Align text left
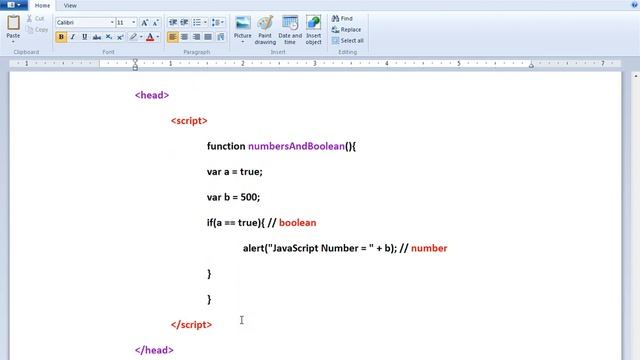 [x=173, y=37]
